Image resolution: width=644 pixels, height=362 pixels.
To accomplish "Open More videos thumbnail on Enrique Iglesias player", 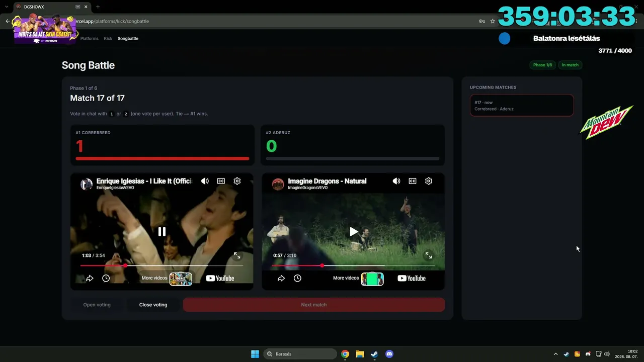I will pyautogui.click(x=181, y=279).
